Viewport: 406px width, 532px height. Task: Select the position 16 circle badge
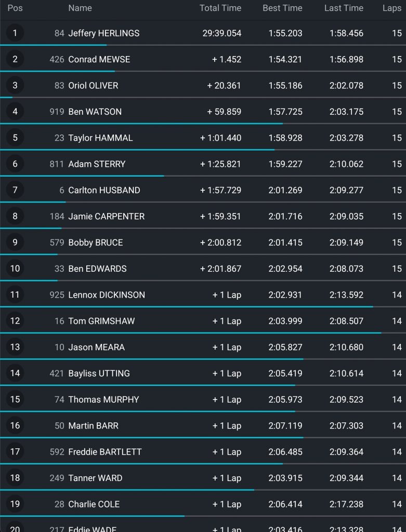15,425
